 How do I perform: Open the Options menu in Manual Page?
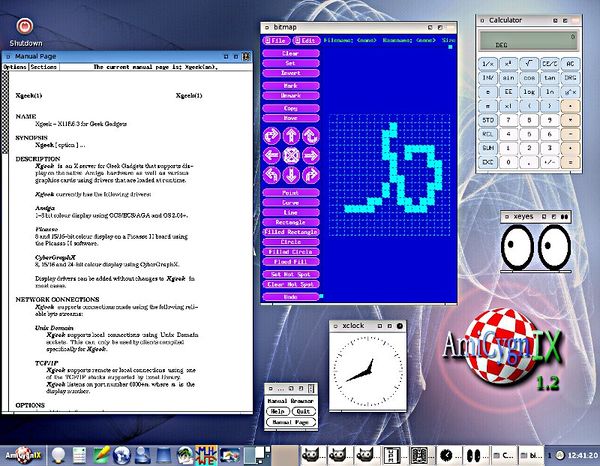point(15,67)
